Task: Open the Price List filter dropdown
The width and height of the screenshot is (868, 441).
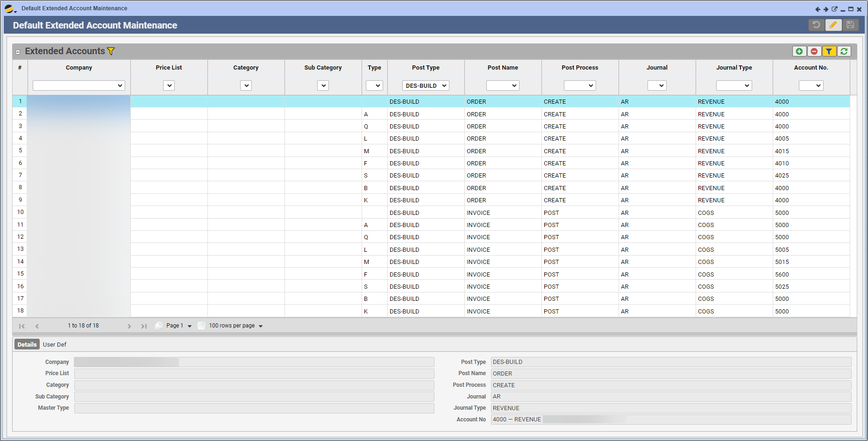Action: [169, 85]
